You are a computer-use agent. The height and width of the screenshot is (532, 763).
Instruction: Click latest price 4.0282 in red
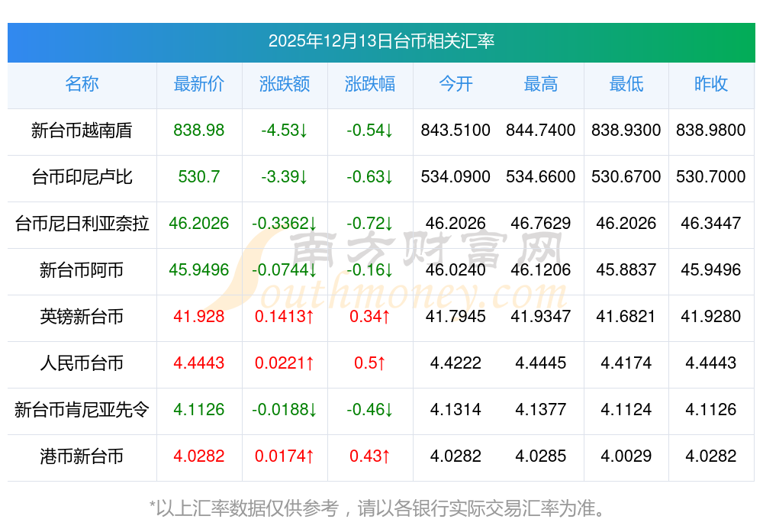tap(199, 456)
